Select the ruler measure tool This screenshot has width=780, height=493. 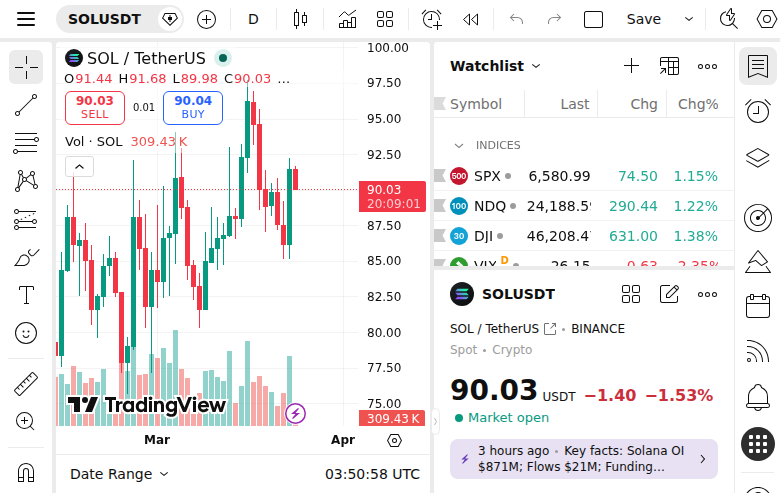26,384
